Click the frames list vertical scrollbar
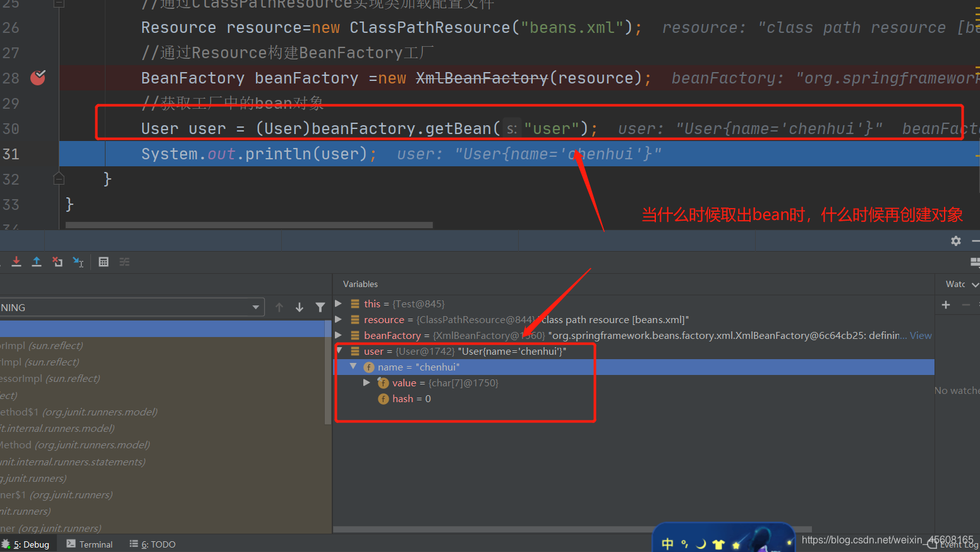Screen dimensions: 980x552 click(328, 372)
